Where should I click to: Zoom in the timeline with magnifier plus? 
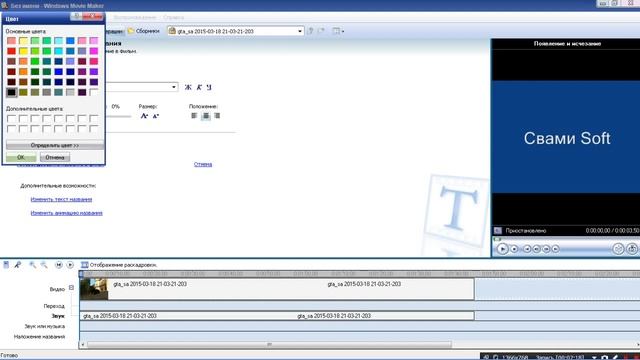tap(33, 265)
